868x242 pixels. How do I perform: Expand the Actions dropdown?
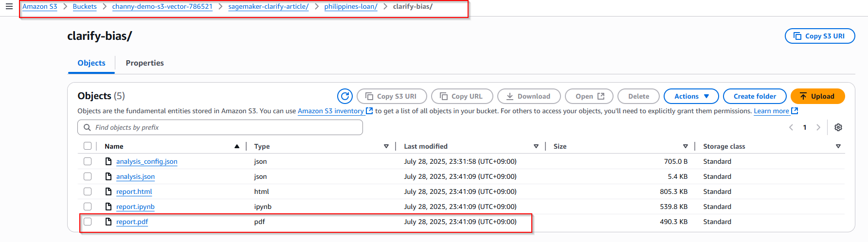tap(691, 96)
